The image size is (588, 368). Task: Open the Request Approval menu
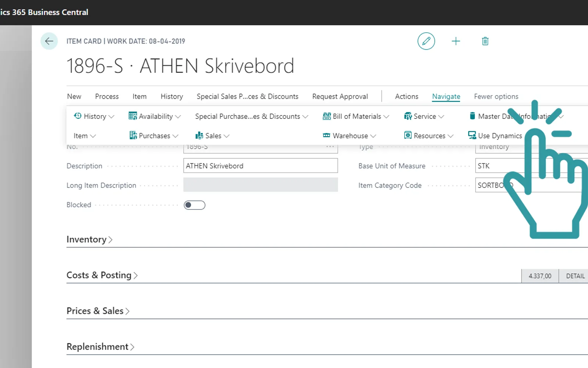340,96
